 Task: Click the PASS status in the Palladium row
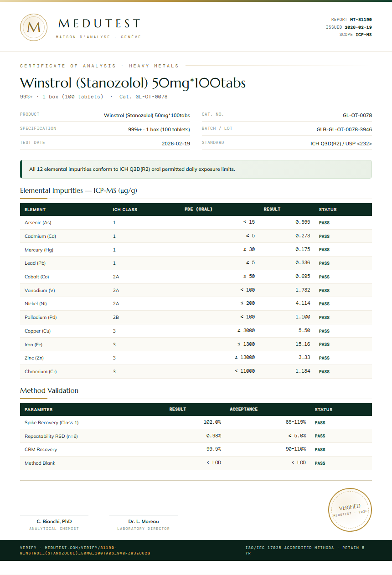coord(324,318)
